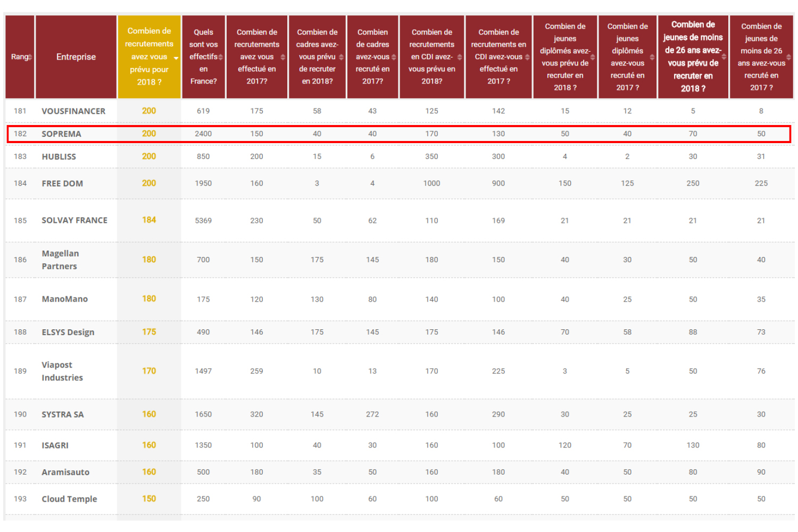Click VOUSFINANCER CDI 2017 value 142
798x532 pixels.
pyautogui.click(x=498, y=111)
